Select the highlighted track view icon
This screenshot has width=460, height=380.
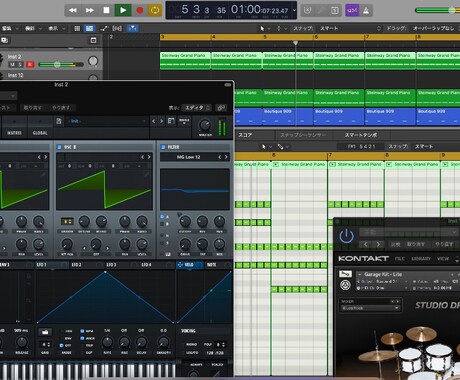click(x=90, y=29)
